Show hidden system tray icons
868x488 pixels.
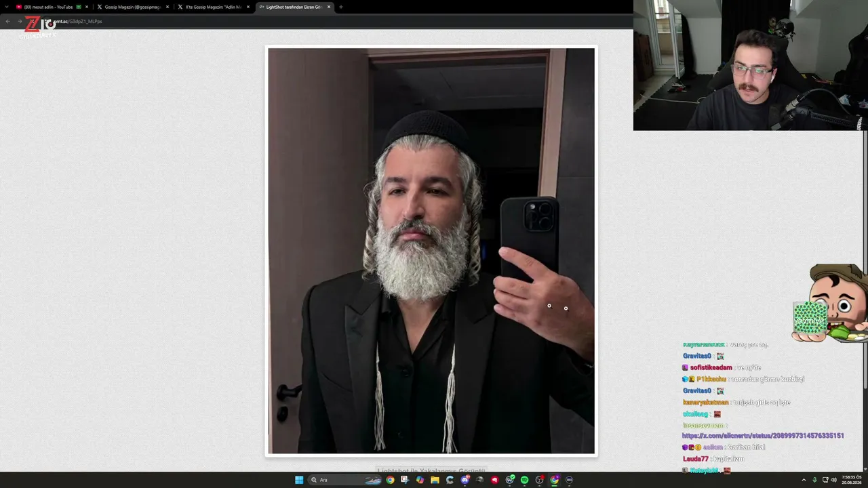[804, 480]
